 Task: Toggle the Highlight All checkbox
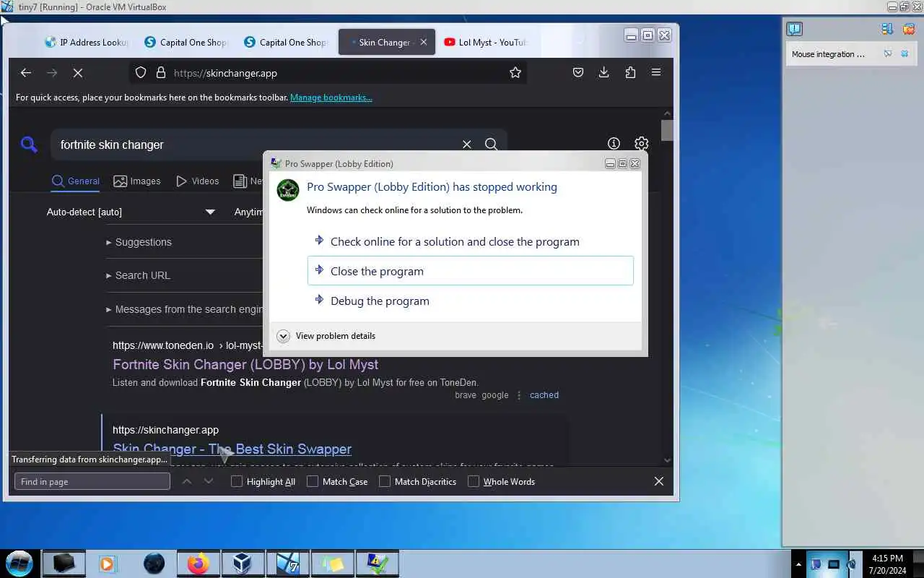[x=237, y=481]
